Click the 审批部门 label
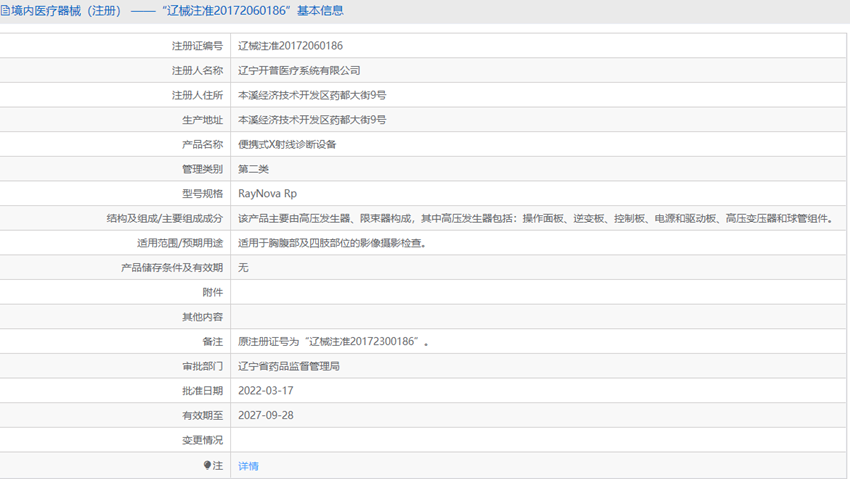850x479 pixels. pos(203,366)
